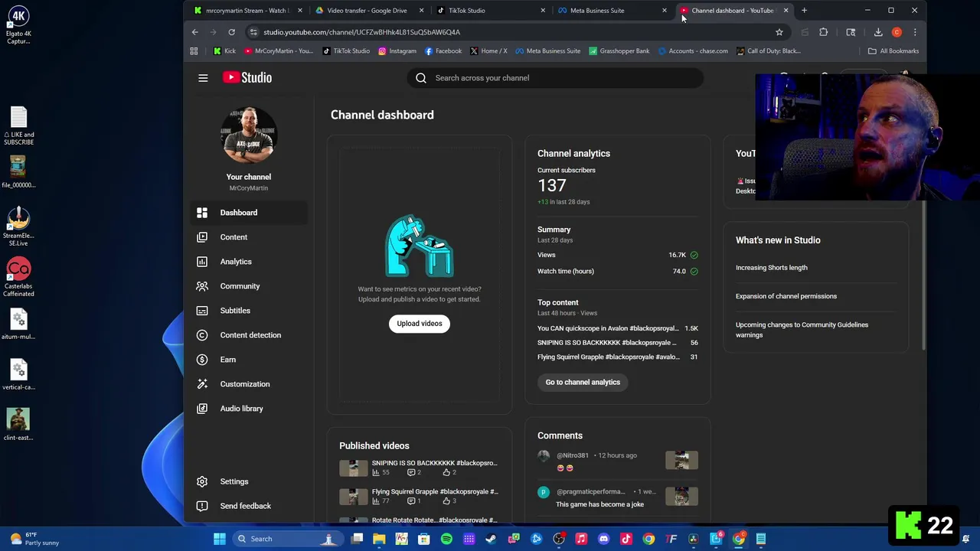This screenshot has height=551, width=980.
Task: Open Content in the sidebar
Action: [x=249, y=237]
